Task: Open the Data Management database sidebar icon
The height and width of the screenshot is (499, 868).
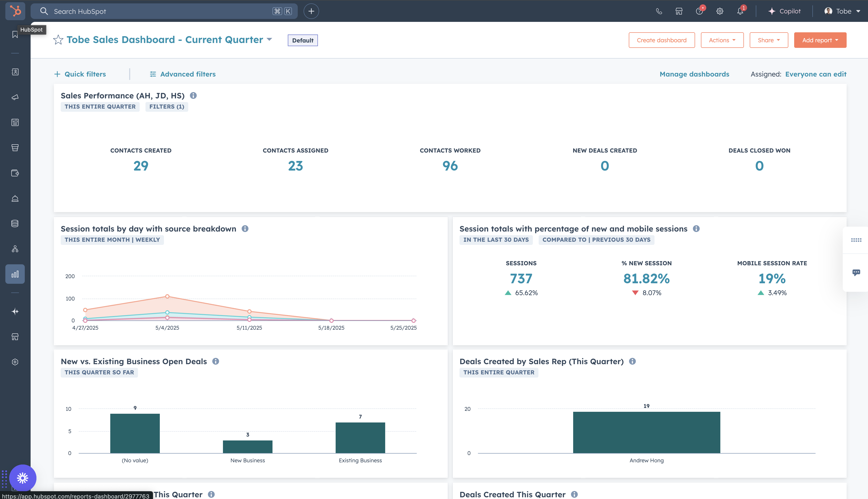Action: coord(15,224)
